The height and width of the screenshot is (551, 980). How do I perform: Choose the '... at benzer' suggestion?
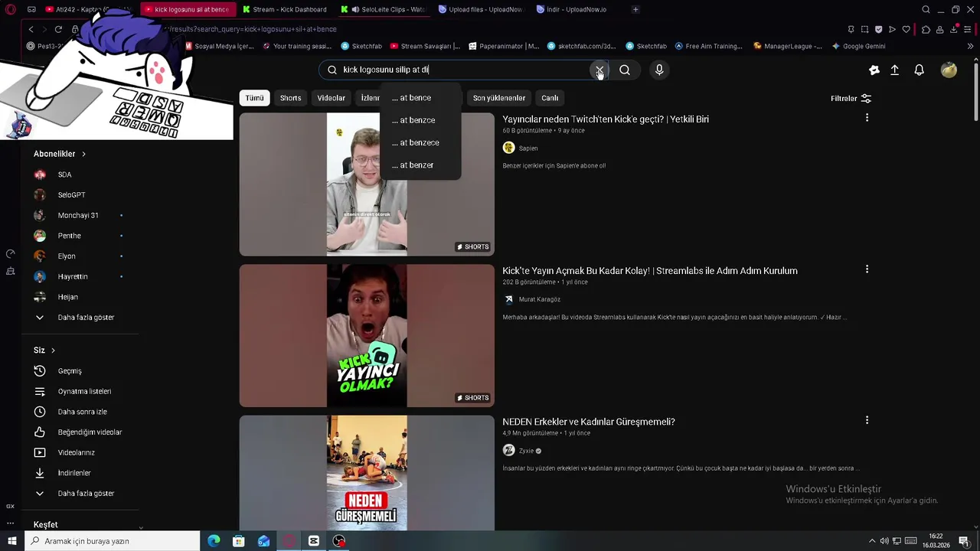pyautogui.click(x=420, y=165)
